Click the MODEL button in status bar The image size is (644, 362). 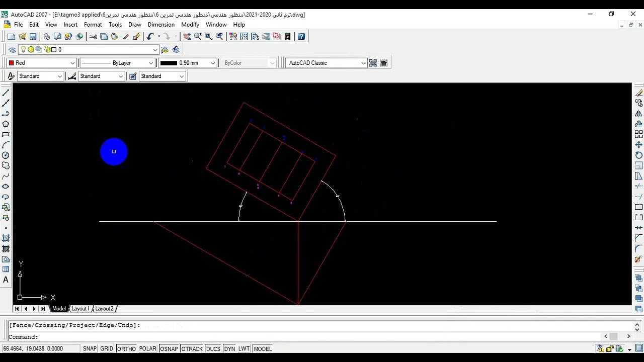point(263,348)
